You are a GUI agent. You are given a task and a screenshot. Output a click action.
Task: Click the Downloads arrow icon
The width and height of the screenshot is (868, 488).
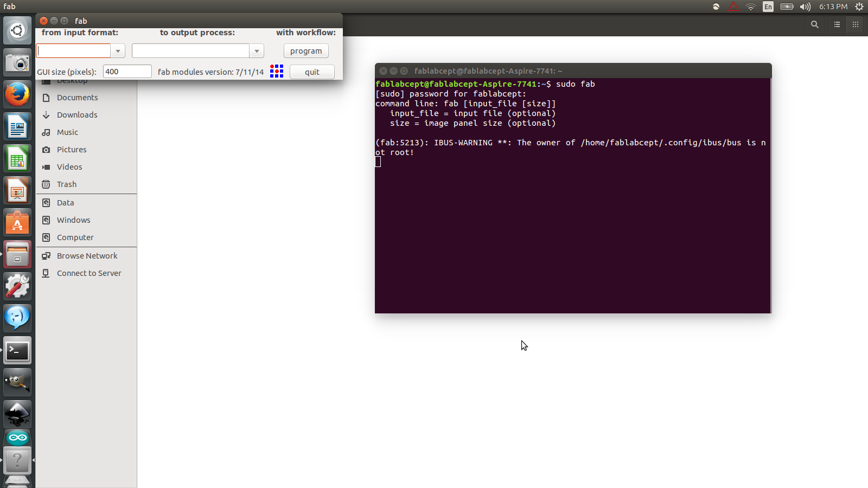coord(46,115)
